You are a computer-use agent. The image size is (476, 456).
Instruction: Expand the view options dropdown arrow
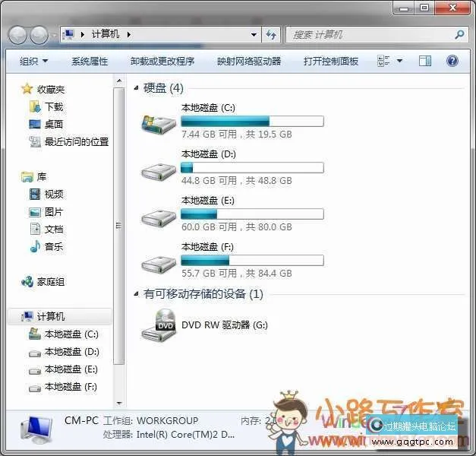tap(400, 61)
